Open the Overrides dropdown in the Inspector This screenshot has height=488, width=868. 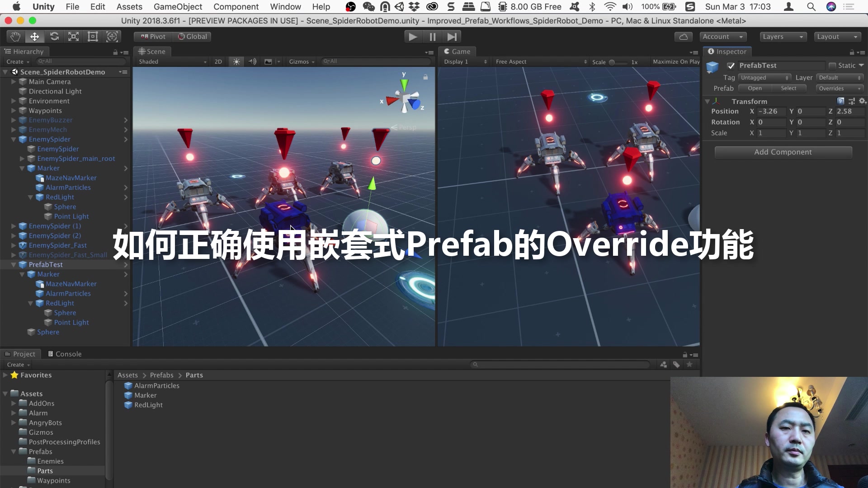click(840, 88)
